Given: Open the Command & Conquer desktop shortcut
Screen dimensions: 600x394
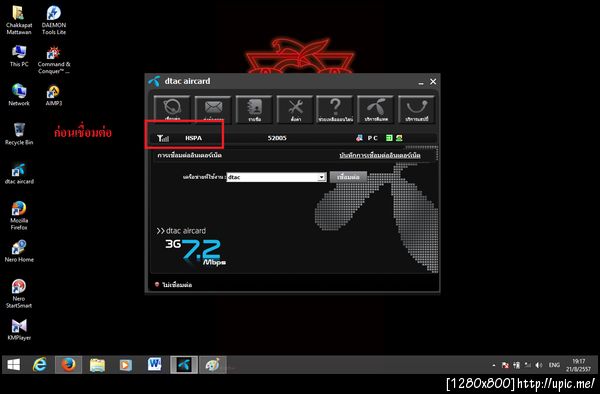Looking at the screenshot, I should [54, 60].
